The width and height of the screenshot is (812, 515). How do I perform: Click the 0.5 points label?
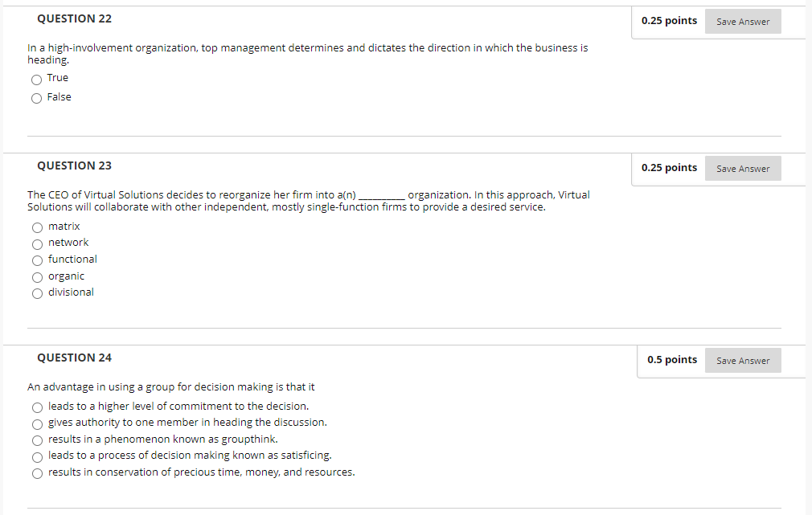(x=672, y=359)
